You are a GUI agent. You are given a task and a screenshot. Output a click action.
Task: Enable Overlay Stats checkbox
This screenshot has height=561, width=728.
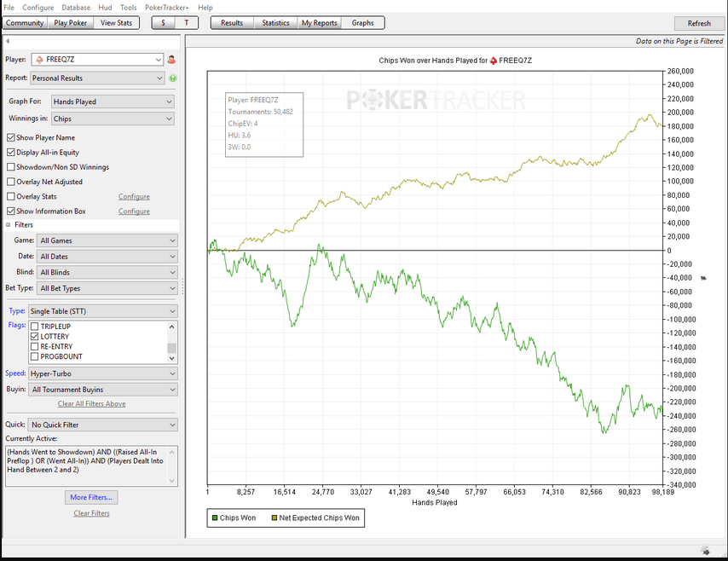point(11,196)
